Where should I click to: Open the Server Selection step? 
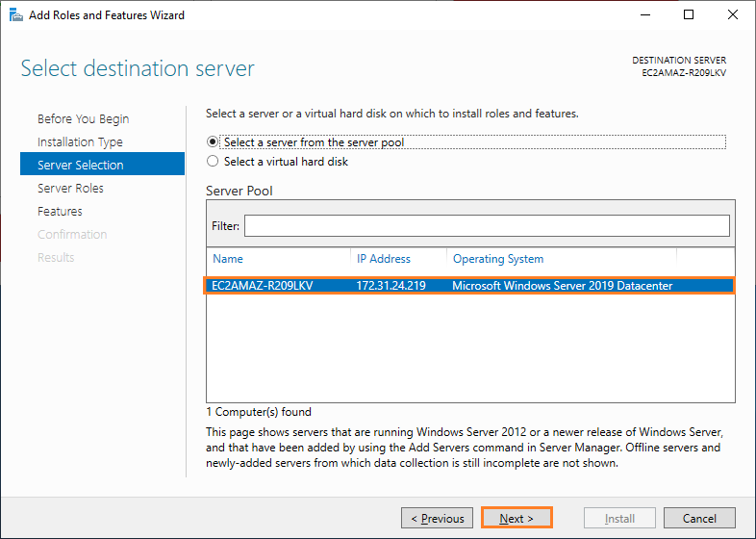point(102,164)
